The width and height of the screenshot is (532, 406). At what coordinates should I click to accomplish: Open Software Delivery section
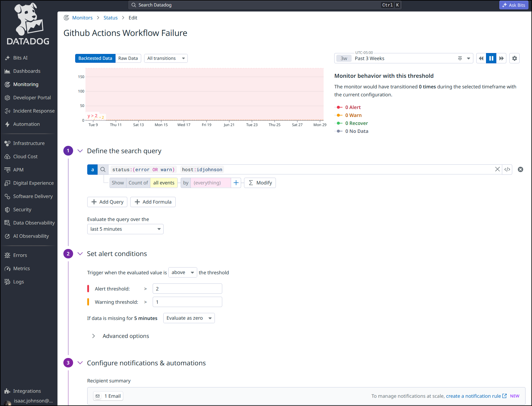(33, 196)
